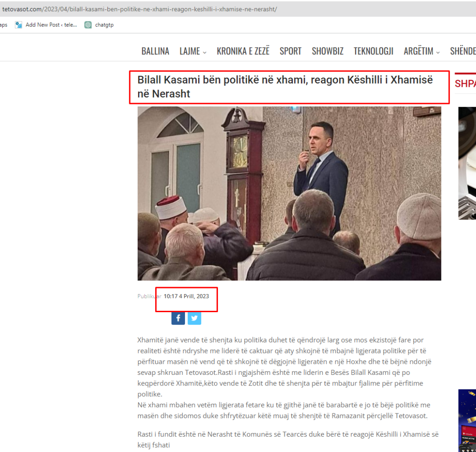Click paragraph beginning 'Në xhami mbahen vetëm'
This screenshot has height=452, width=476.
(x=284, y=410)
